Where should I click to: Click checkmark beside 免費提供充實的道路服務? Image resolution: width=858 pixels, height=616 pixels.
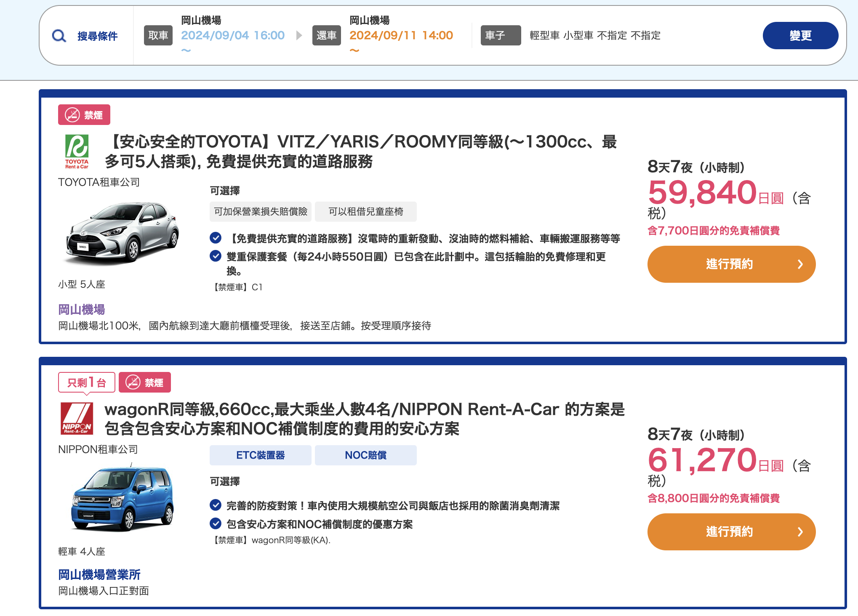[x=216, y=238]
